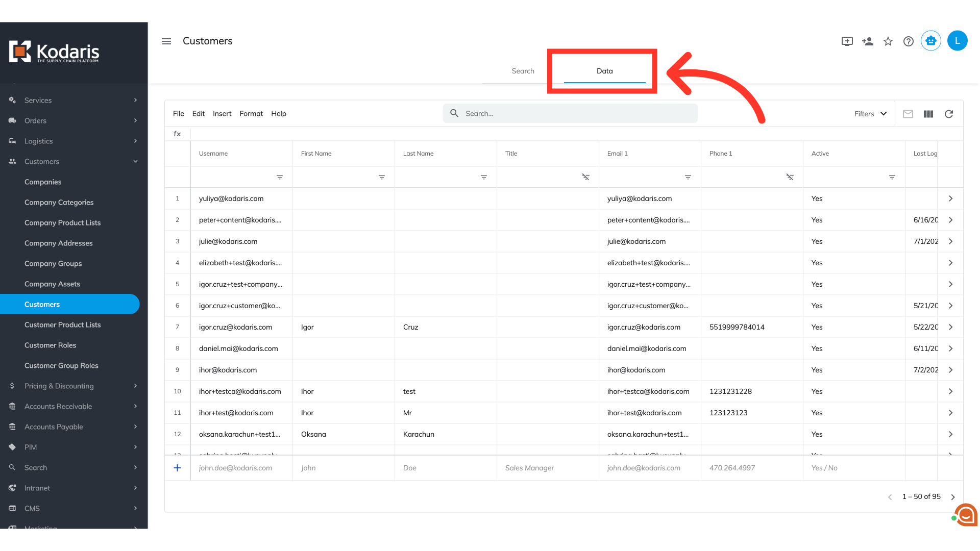Viewport: 980px width, 551px height.
Task: Open the Format menu
Action: pyautogui.click(x=251, y=113)
